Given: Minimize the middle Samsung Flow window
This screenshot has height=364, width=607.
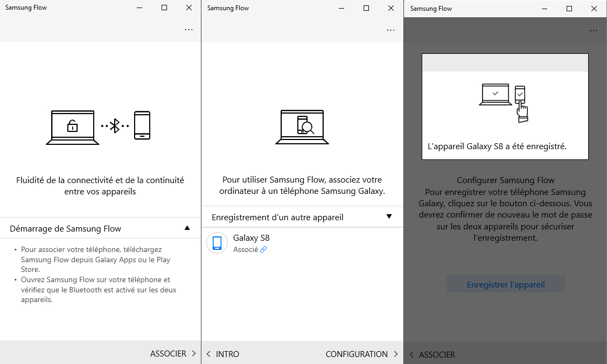Looking at the screenshot, I should coord(341,8).
